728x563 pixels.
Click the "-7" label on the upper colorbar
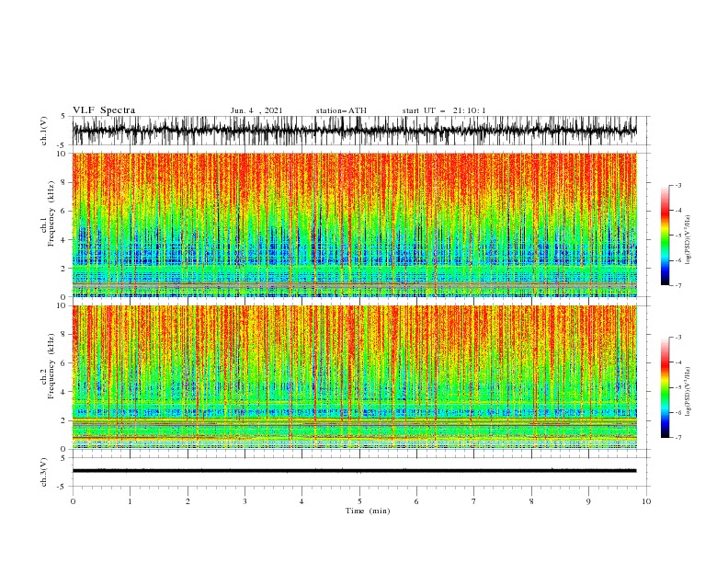click(678, 285)
